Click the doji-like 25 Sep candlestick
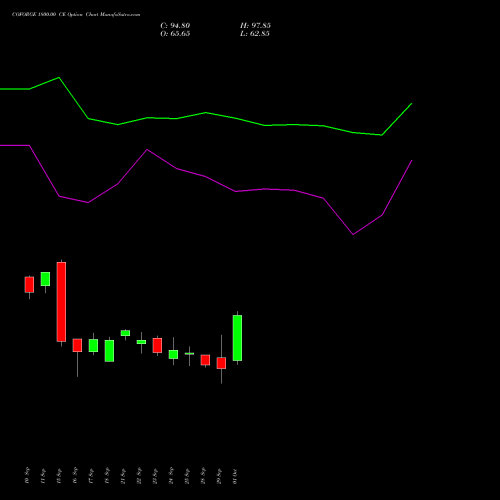 tap(189, 354)
